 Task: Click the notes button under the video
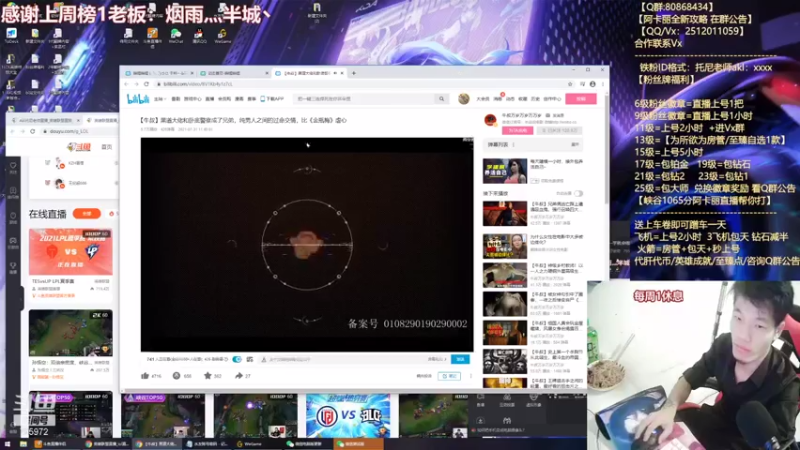tap(449, 376)
